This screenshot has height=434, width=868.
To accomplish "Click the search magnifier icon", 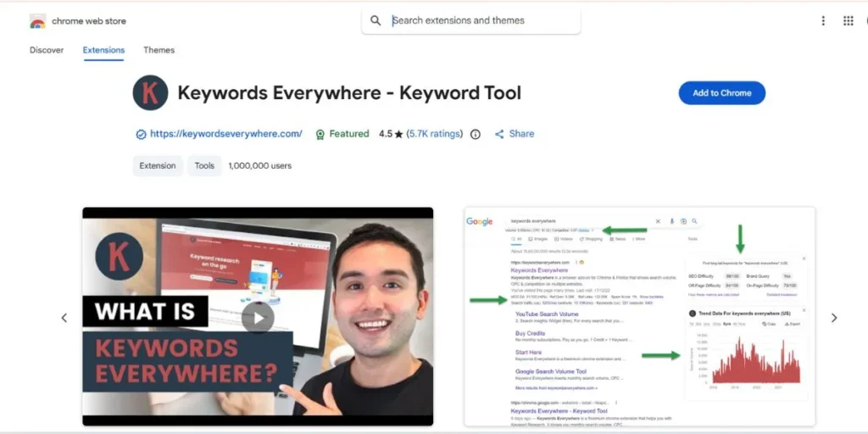I will (376, 21).
